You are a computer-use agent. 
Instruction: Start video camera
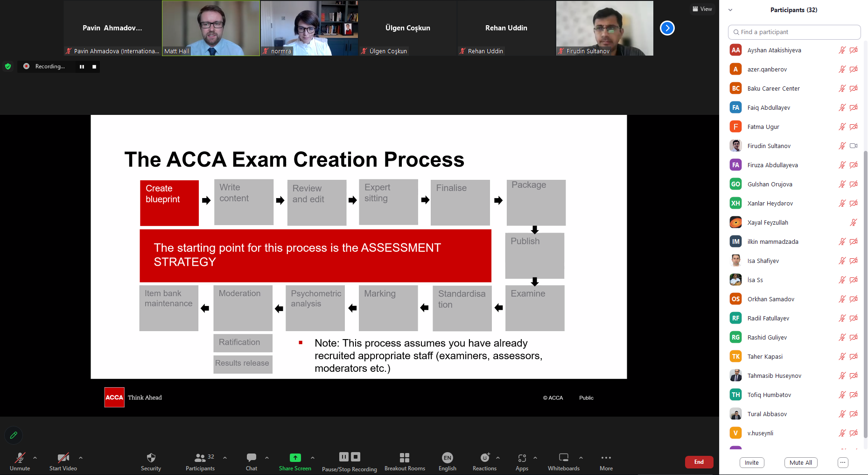(63, 458)
